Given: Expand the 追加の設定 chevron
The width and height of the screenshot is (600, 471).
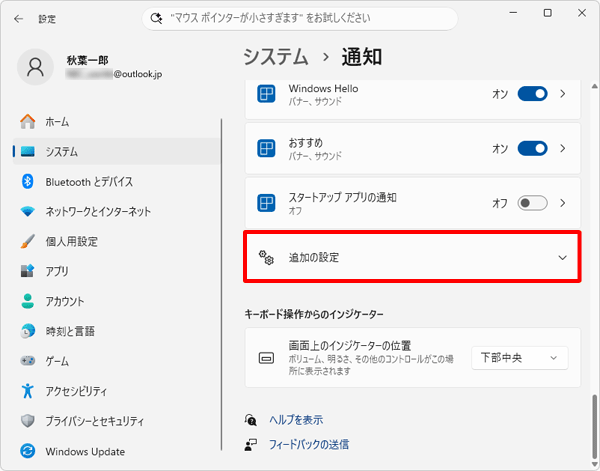Looking at the screenshot, I should 562,258.
